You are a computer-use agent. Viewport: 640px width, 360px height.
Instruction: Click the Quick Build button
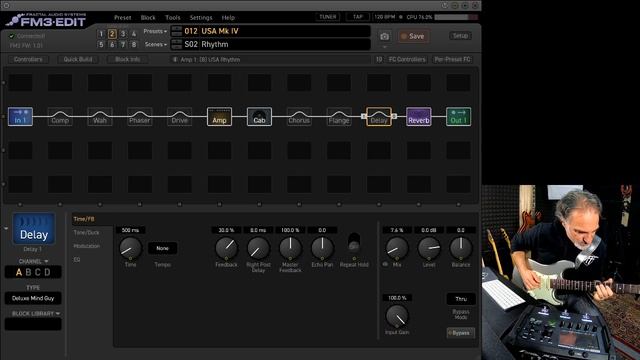coord(78,60)
